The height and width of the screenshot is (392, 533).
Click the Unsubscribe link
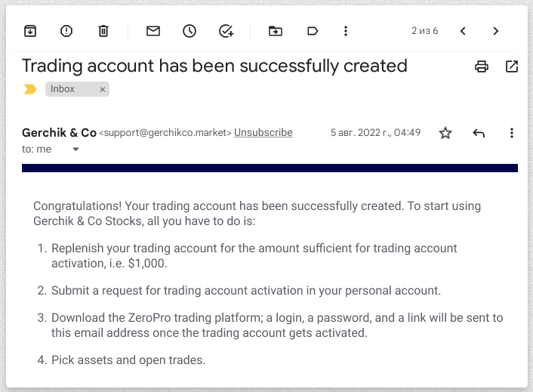tap(263, 133)
